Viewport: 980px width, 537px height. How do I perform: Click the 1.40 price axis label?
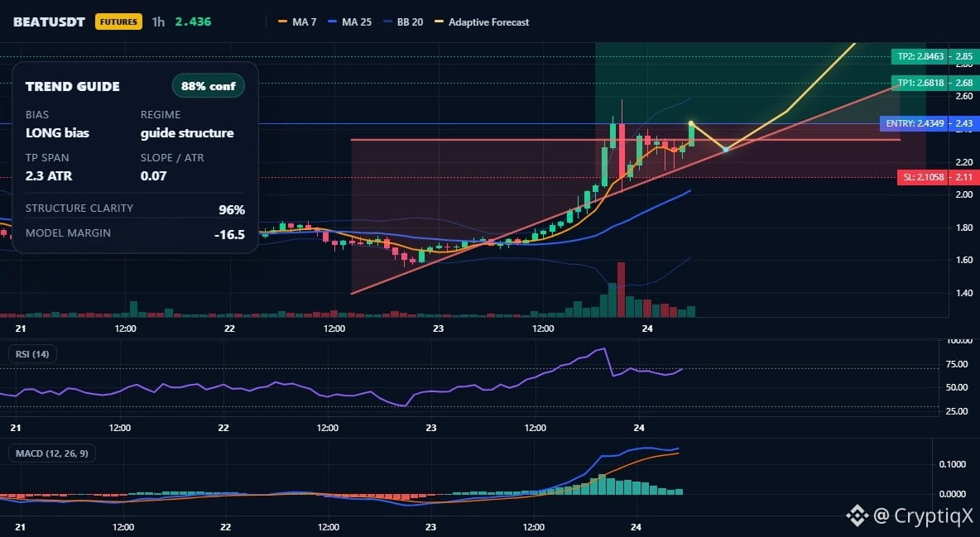963,293
